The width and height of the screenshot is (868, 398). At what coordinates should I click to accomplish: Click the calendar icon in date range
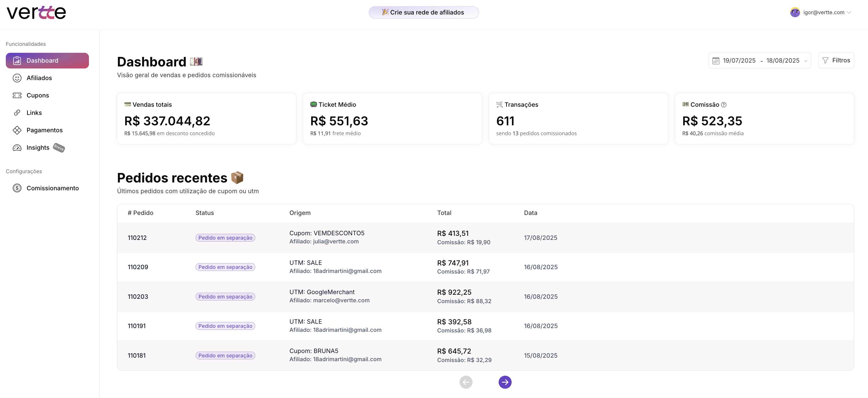716,61
